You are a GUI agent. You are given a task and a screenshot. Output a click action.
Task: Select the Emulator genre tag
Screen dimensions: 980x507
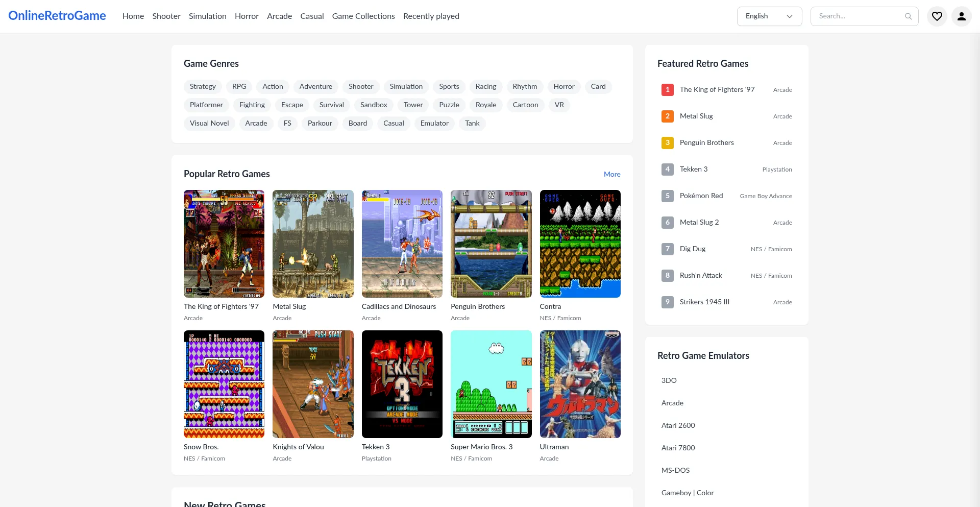click(434, 124)
